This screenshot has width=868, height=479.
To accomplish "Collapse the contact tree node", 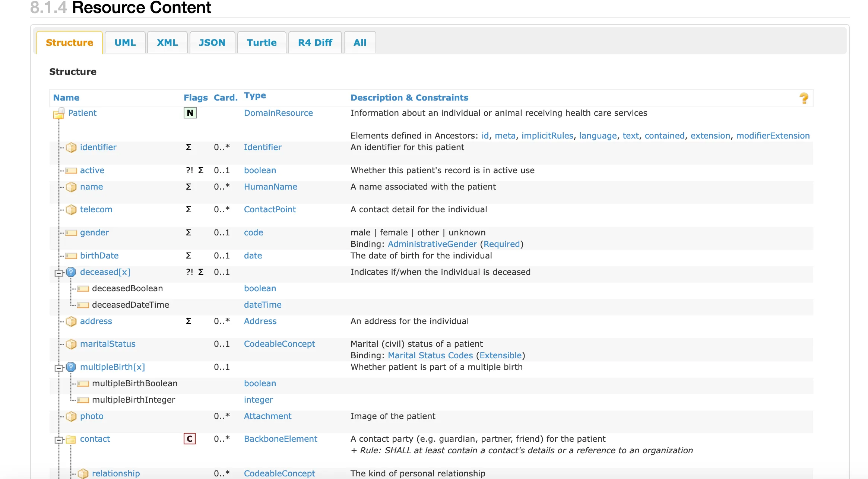I will pyautogui.click(x=58, y=439).
